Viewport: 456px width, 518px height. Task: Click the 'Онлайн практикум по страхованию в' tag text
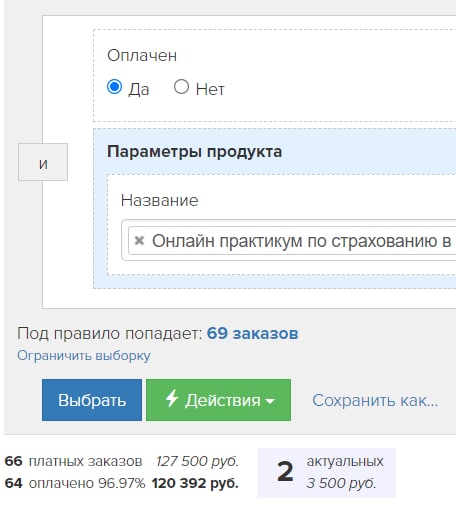pos(302,241)
